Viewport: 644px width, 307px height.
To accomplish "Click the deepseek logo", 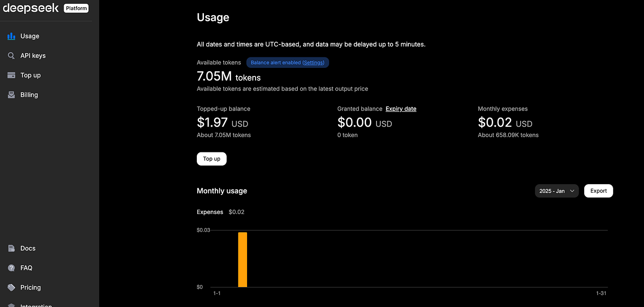I will tap(31, 8).
